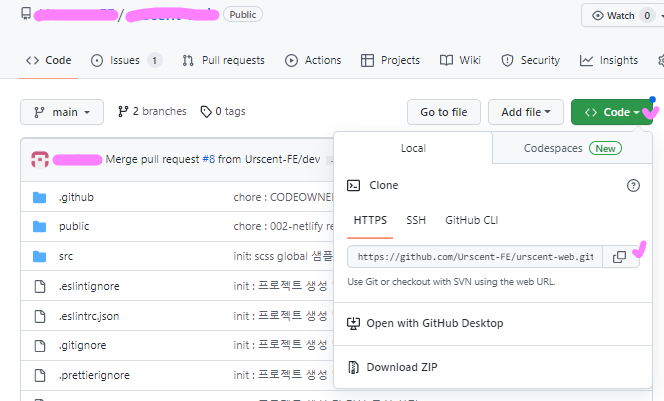Open commit 'init: scss global' for src
The height and width of the screenshot is (401, 664).
tap(283, 257)
